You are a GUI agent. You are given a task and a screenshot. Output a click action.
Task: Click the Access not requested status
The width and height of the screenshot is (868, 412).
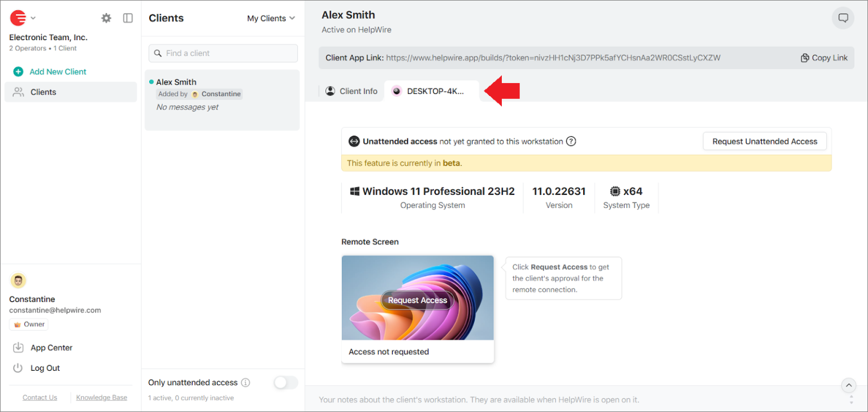point(389,352)
